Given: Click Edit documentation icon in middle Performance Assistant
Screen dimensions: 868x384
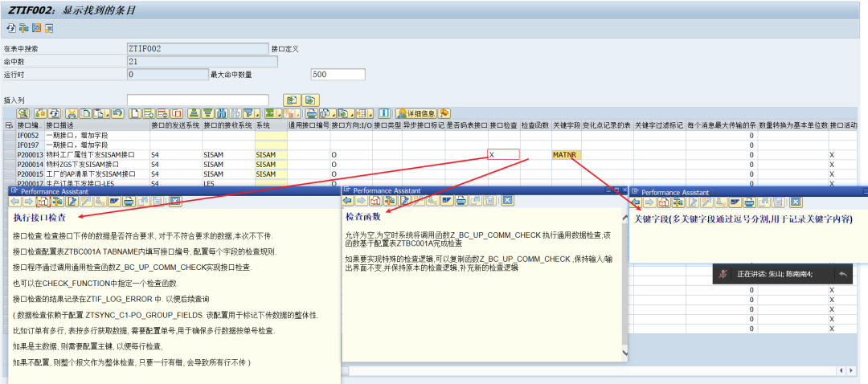Looking at the screenshot, I should [403, 200].
